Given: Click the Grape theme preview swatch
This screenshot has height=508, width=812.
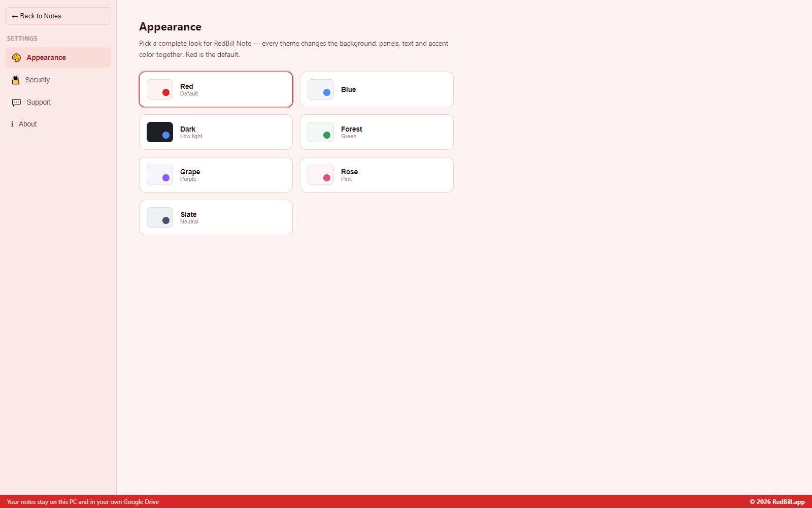Looking at the screenshot, I should click(160, 175).
